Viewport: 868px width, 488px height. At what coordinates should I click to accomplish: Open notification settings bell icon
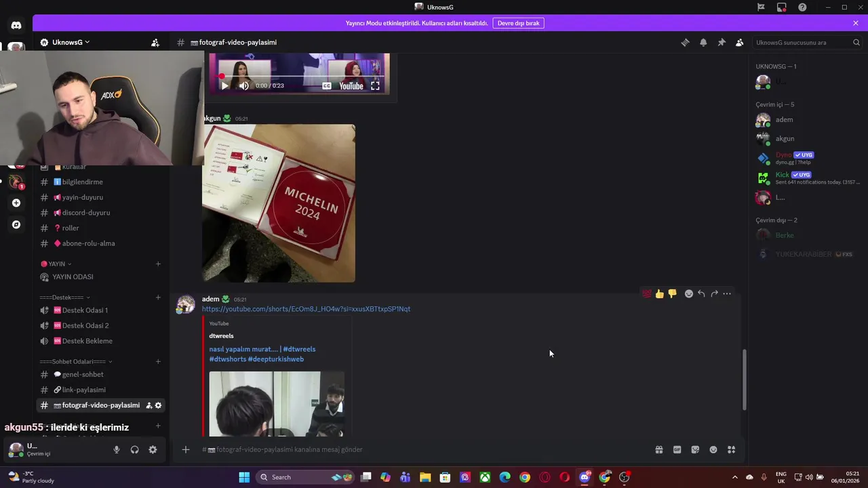(x=703, y=42)
